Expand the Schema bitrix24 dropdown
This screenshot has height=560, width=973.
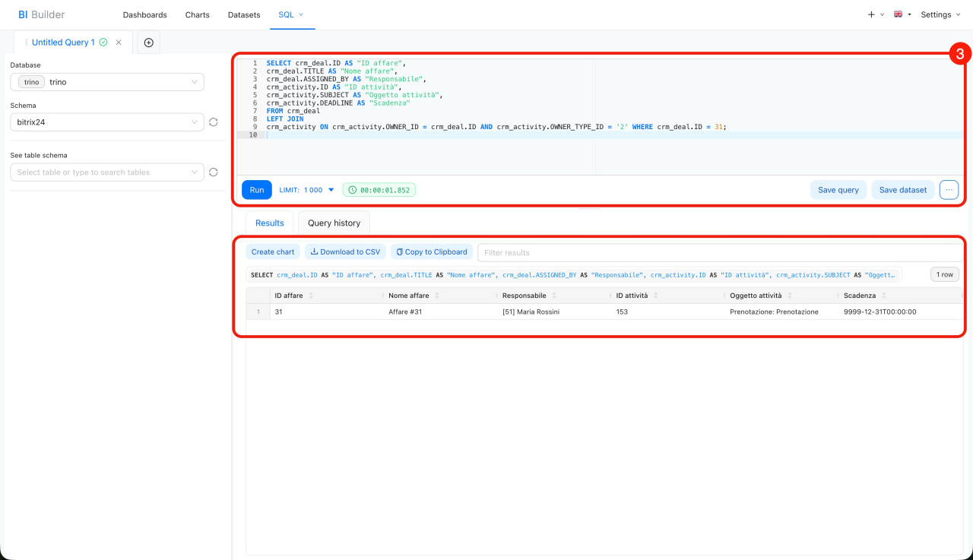(107, 122)
